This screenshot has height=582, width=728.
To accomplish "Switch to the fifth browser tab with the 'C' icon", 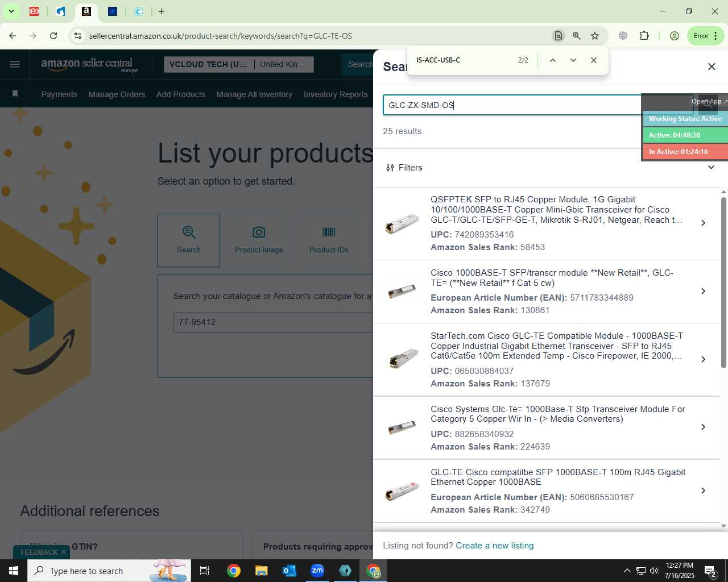I will [139, 11].
